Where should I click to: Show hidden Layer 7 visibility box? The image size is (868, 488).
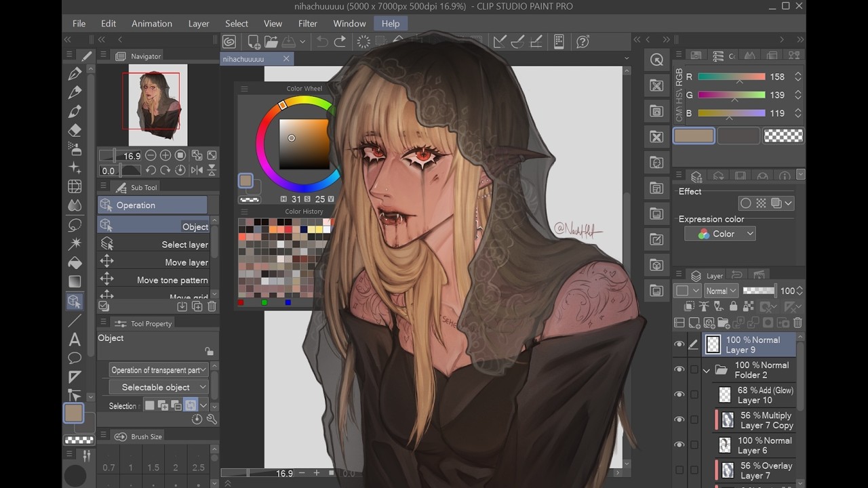[679, 470]
